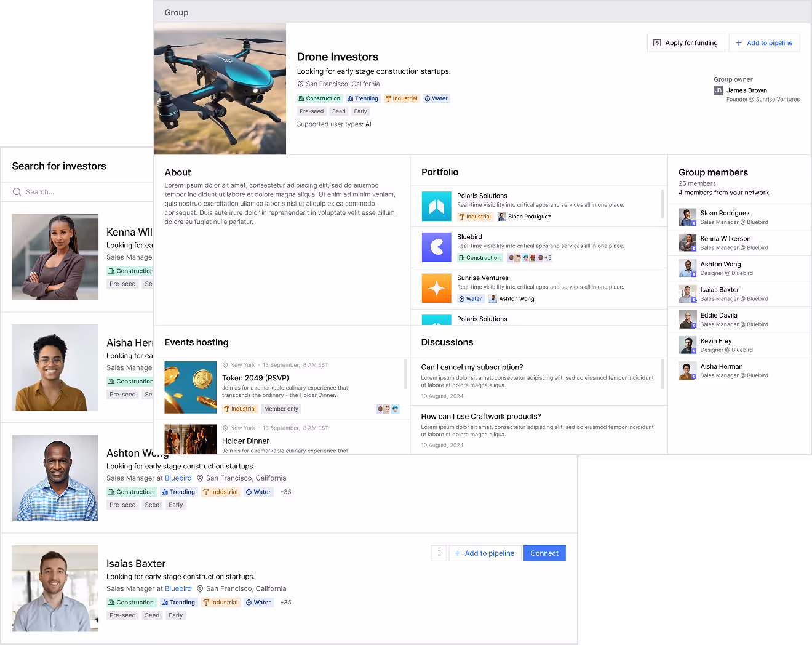Click the Discussions scrollbar

pyautogui.click(x=663, y=374)
